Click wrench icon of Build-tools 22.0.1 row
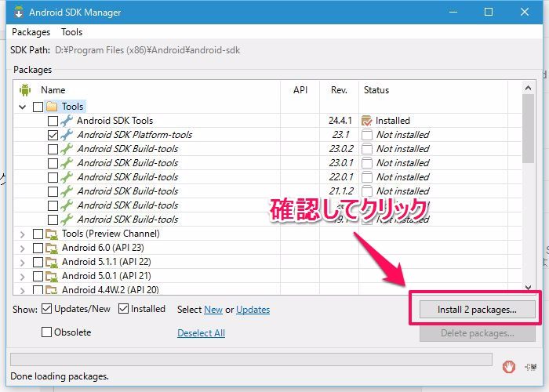 pos(67,177)
